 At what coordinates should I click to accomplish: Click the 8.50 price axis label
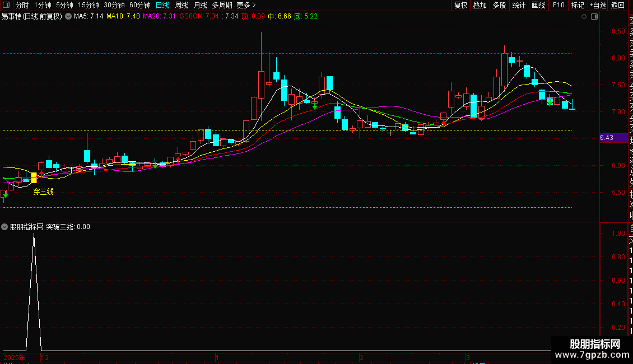coord(618,31)
